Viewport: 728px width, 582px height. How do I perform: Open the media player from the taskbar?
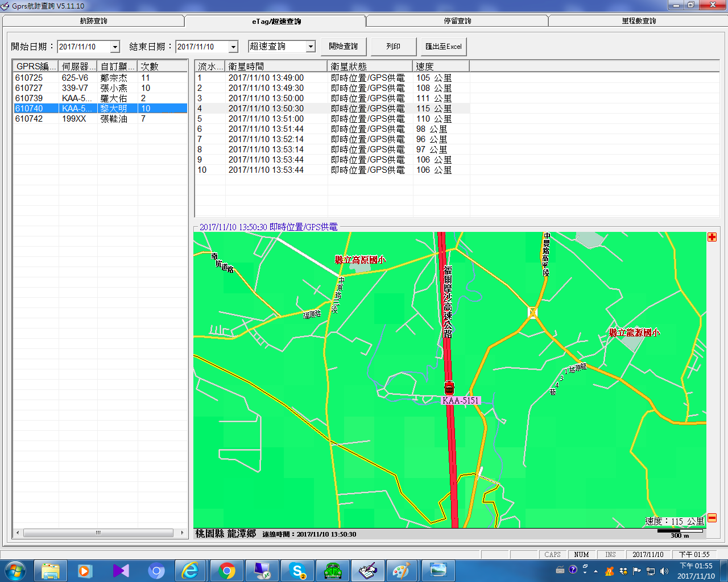pos(85,571)
